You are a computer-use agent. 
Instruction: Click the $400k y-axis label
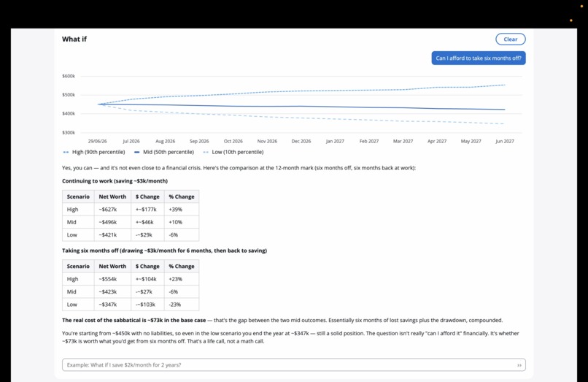click(69, 113)
